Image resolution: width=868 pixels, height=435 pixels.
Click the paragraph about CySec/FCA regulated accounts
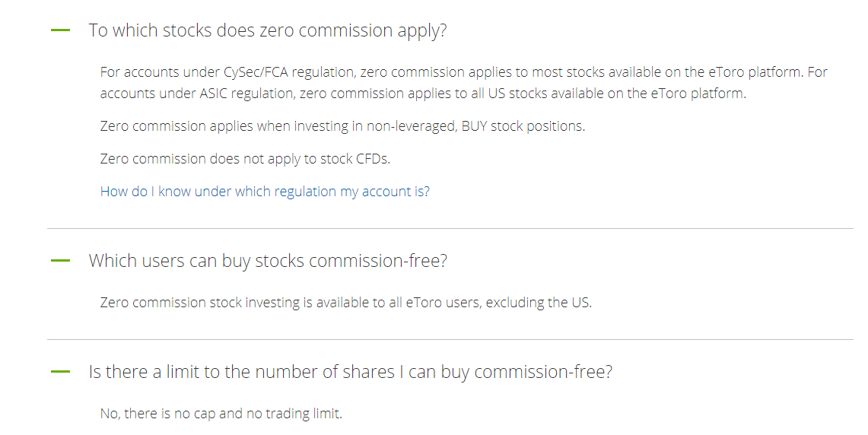point(464,82)
